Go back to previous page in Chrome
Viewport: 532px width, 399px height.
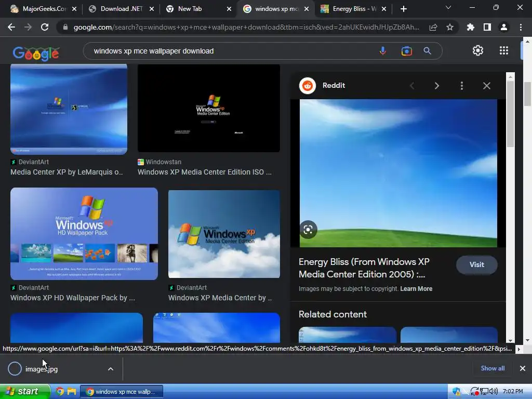pos(11,27)
